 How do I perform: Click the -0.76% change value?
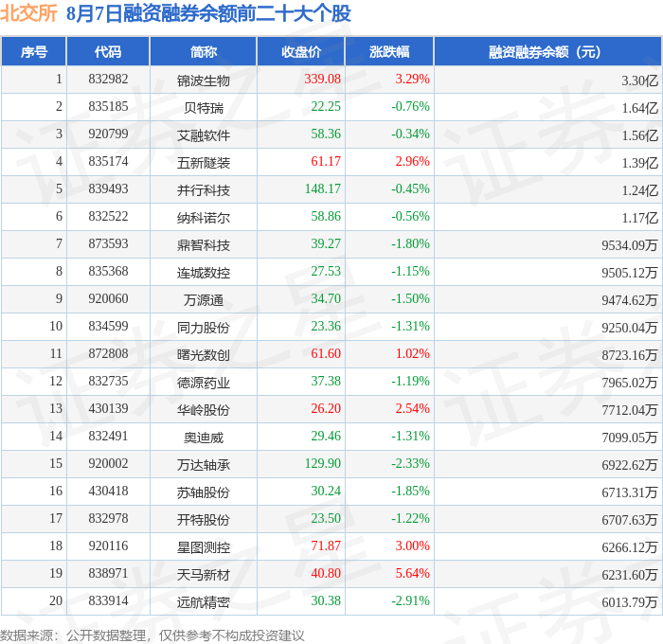[x=410, y=107]
